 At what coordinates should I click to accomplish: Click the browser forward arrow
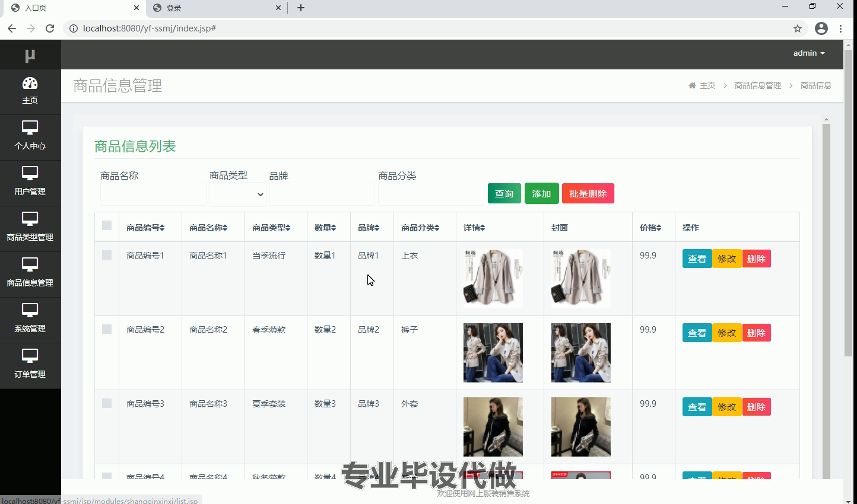click(x=31, y=28)
